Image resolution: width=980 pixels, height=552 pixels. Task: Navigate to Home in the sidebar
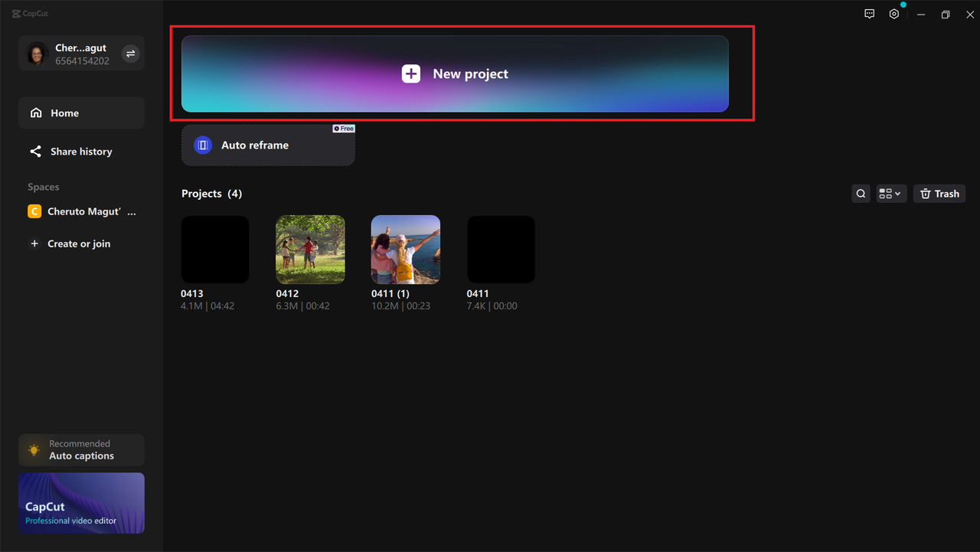coord(66,113)
